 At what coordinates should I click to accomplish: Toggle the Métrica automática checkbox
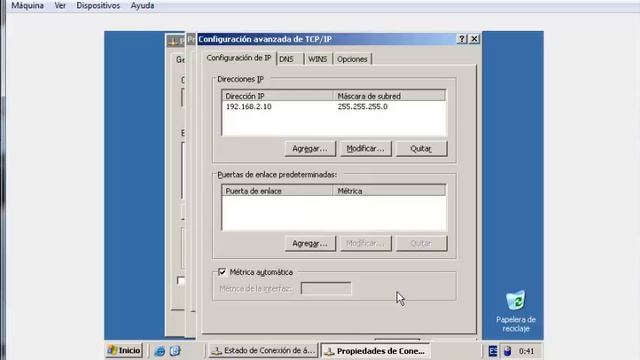pyautogui.click(x=222, y=272)
